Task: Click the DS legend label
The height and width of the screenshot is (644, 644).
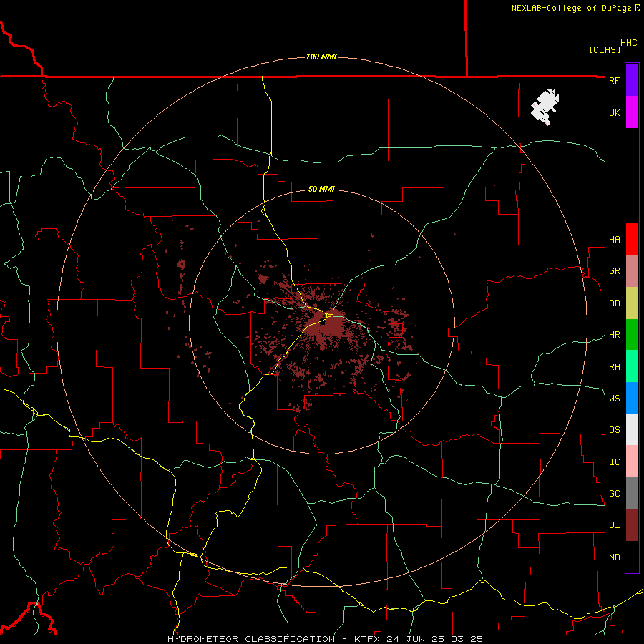Action: [614, 429]
